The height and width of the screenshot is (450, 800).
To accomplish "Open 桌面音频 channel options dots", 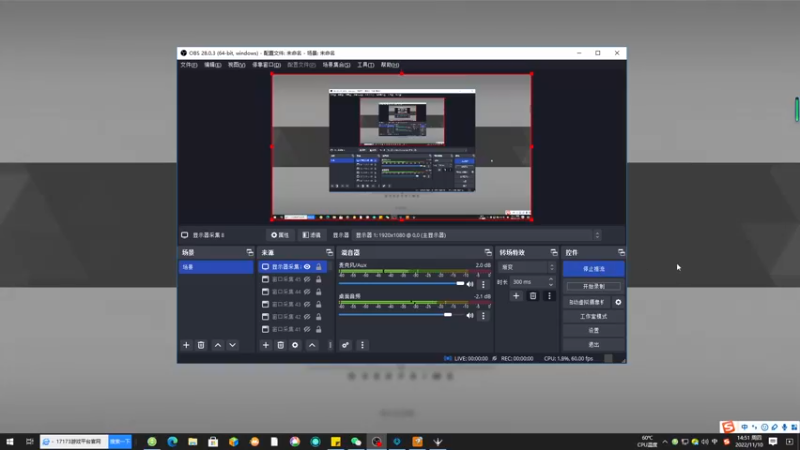I will 483,316.
